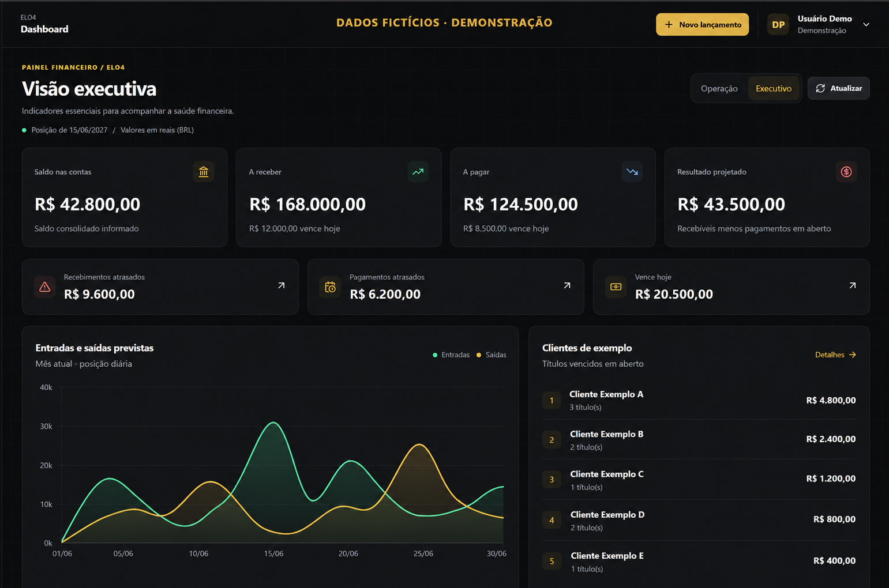889x588 pixels.
Task: Click the ELO4 Dashboard logo title
Action: click(44, 24)
